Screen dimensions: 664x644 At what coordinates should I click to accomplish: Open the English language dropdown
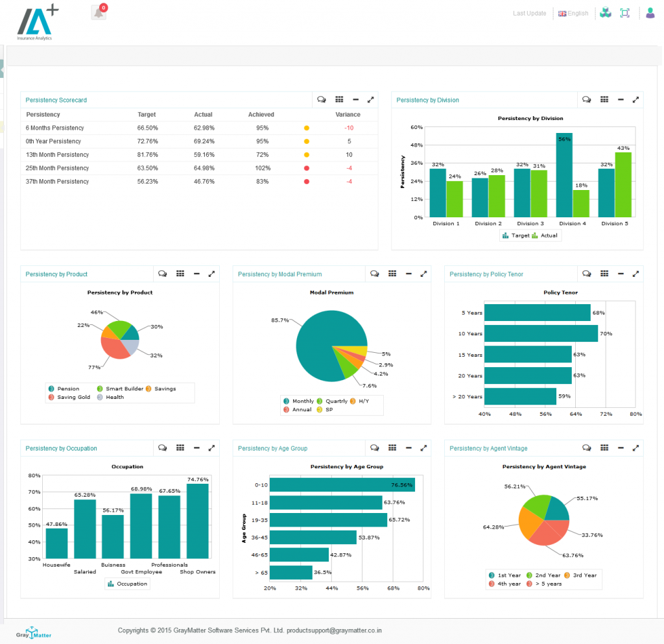[x=573, y=13]
